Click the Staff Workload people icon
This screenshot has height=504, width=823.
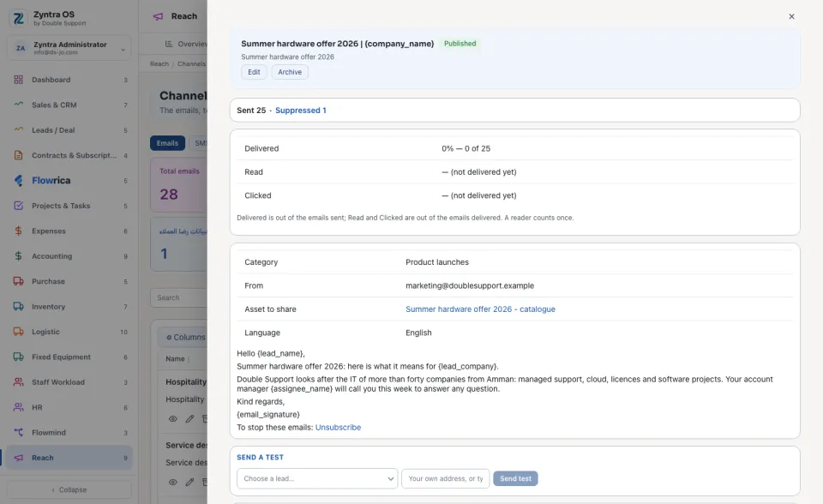click(x=18, y=381)
